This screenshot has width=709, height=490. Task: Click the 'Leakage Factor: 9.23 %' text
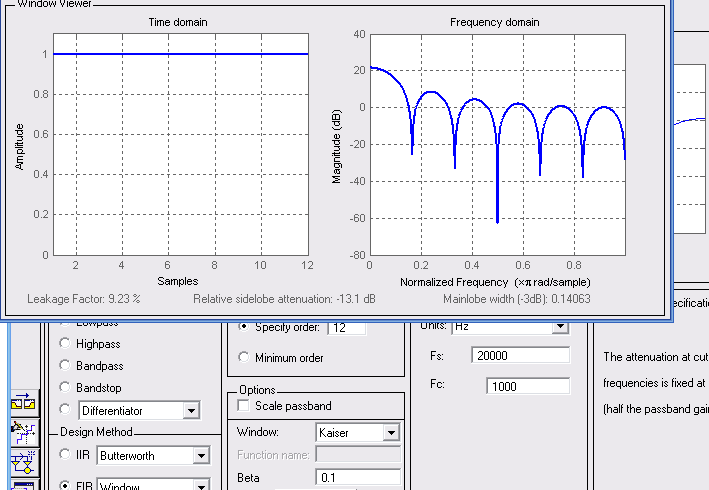84,299
